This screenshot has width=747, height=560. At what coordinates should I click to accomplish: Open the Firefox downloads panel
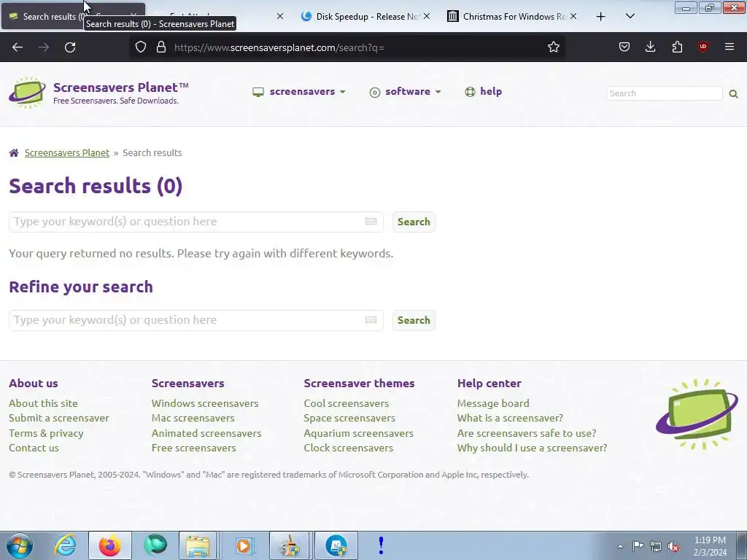[x=650, y=47]
